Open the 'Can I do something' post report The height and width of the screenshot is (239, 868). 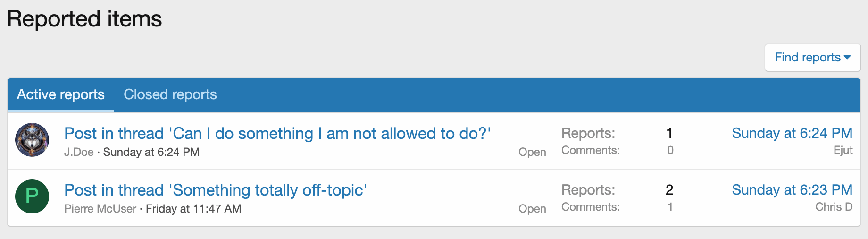277,134
